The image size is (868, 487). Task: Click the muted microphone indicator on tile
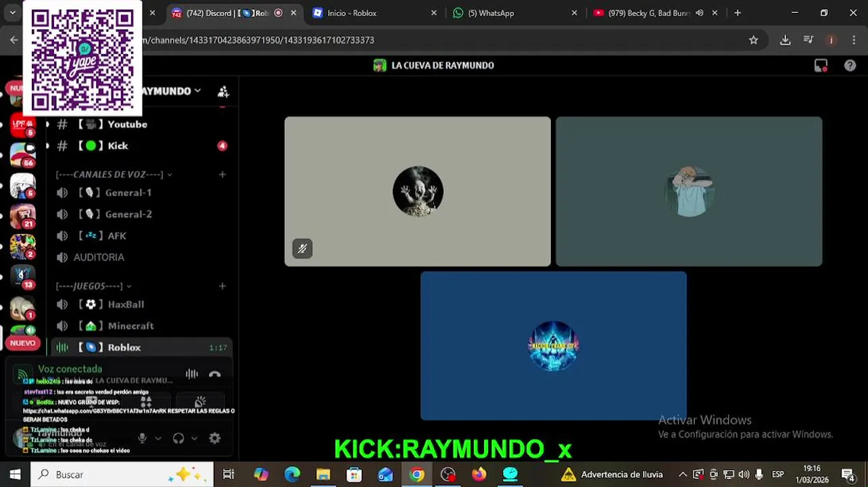click(x=302, y=249)
